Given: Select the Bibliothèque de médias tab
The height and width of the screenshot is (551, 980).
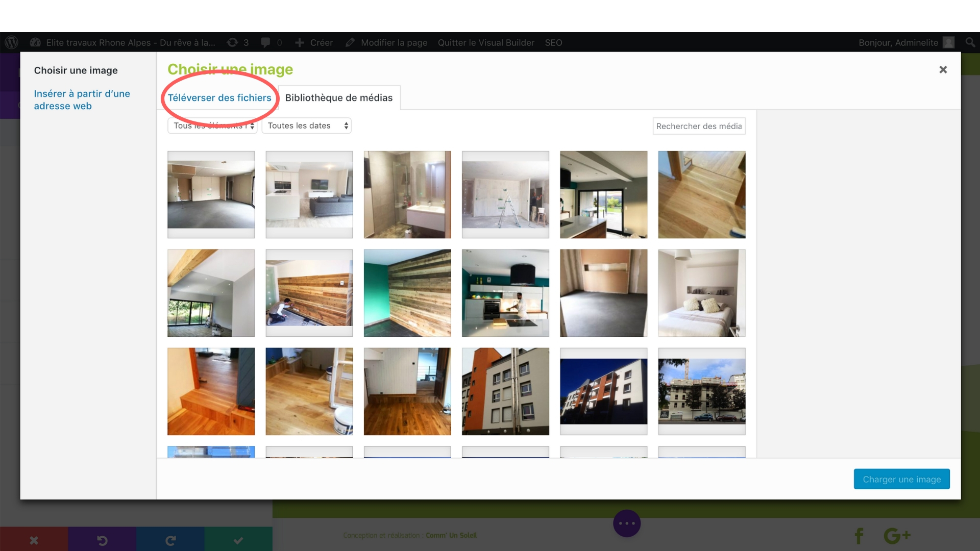Looking at the screenshot, I should [339, 97].
